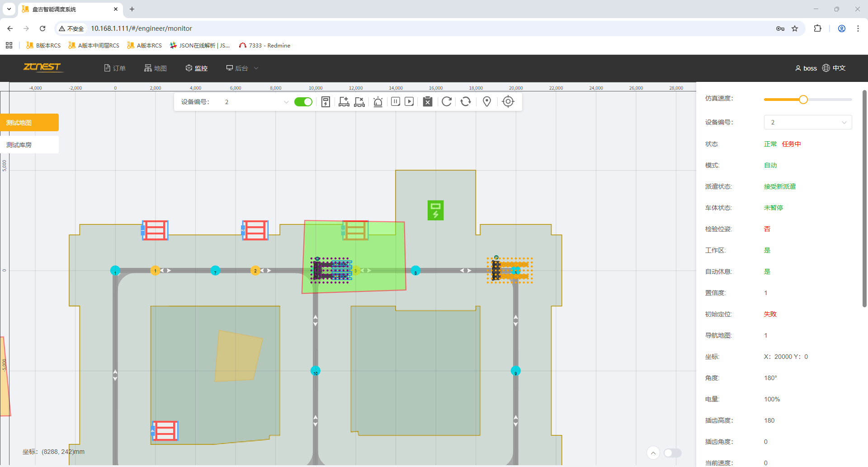The height and width of the screenshot is (467, 868).
Task: Turn off the green toolbar switch
Action: point(303,102)
